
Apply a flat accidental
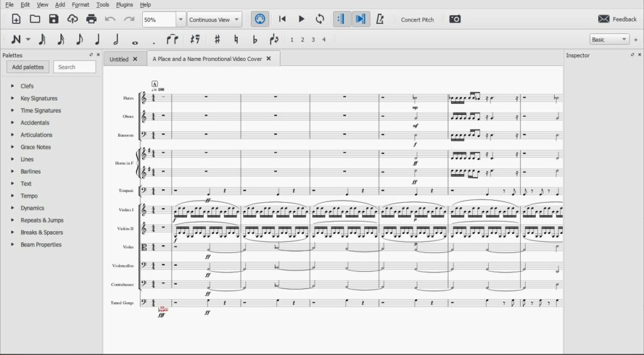coord(255,40)
